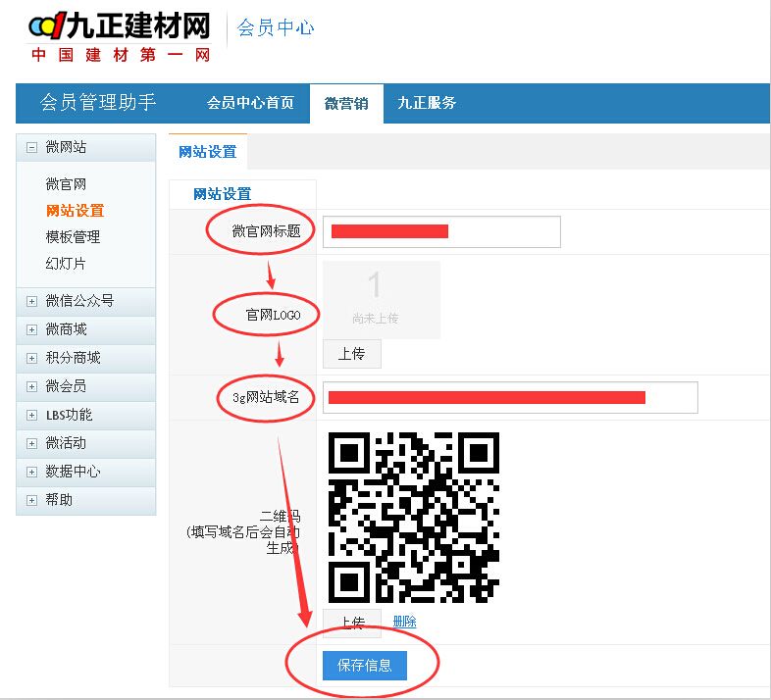Click the 数据中心 label
This screenshot has height=700, width=771.
click(x=73, y=472)
